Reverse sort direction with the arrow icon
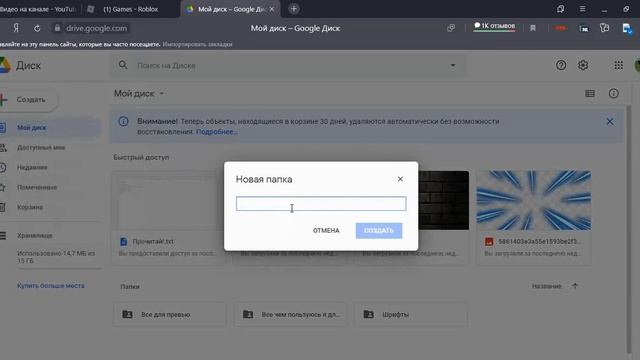The height and width of the screenshot is (360, 640). point(575,286)
